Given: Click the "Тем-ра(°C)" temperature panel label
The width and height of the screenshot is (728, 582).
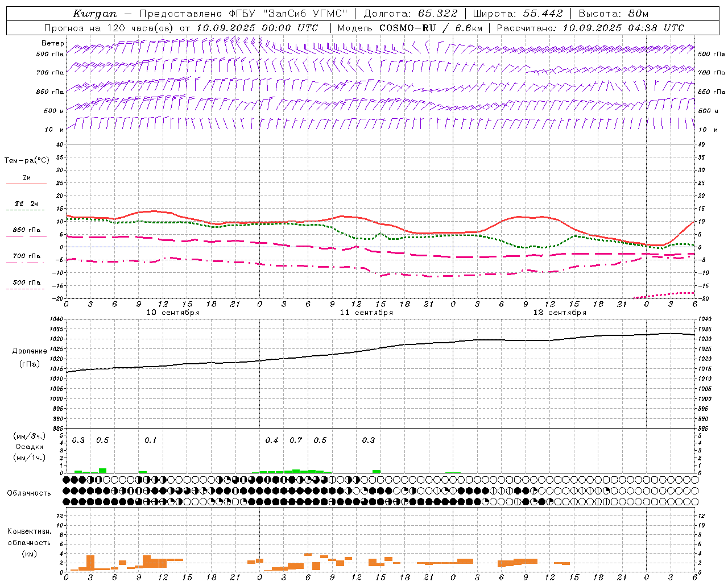Looking at the screenshot, I should [27, 160].
